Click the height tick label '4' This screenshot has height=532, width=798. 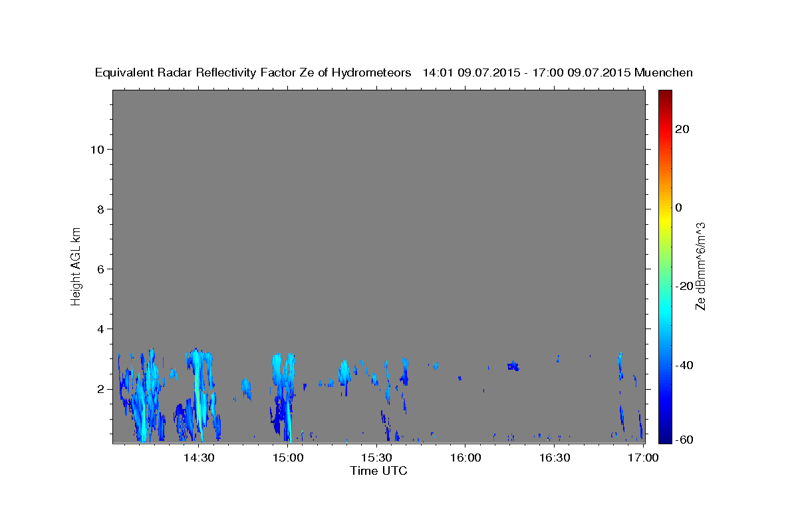[100, 329]
